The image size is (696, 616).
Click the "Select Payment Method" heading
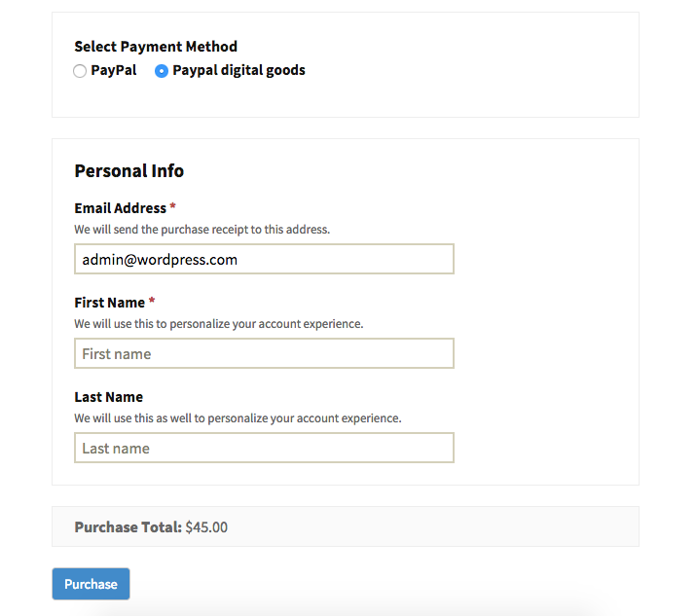pos(156,46)
